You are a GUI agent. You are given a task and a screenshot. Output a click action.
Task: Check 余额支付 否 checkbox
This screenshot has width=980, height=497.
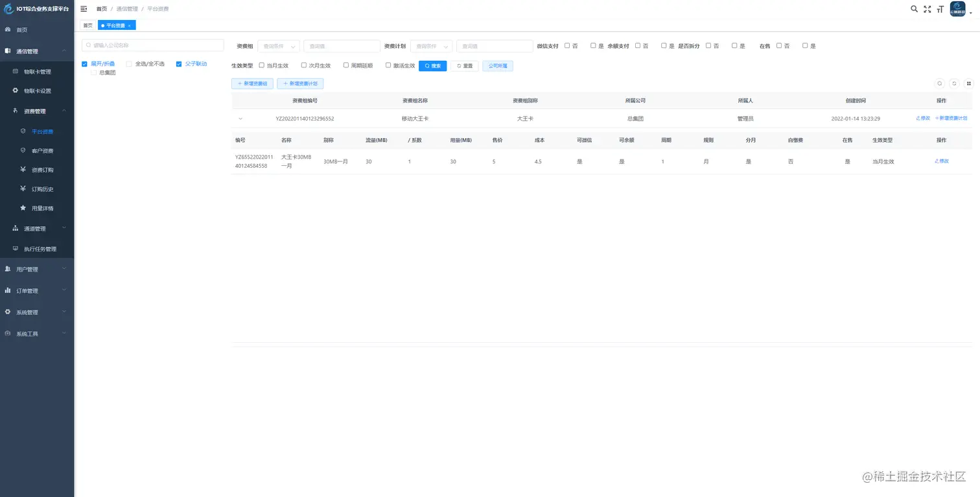[x=638, y=45]
